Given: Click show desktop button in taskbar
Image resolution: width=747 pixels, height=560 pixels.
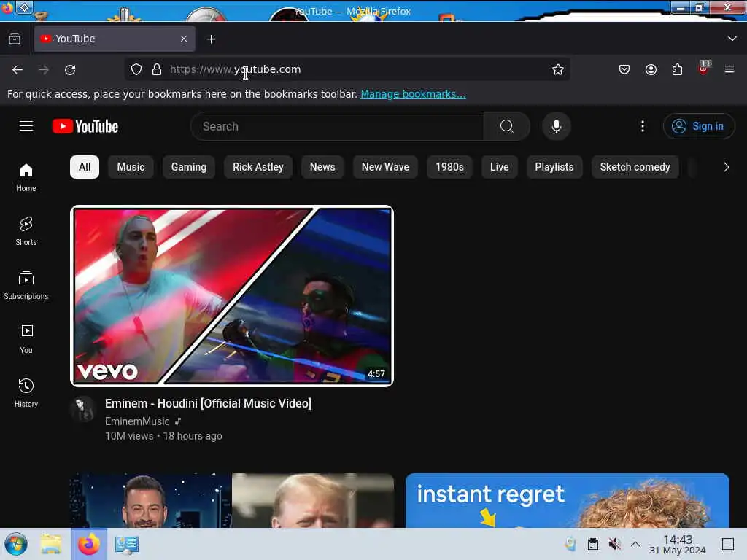Looking at the screenshot, I should pyautogui.click(x=728, y=544).
